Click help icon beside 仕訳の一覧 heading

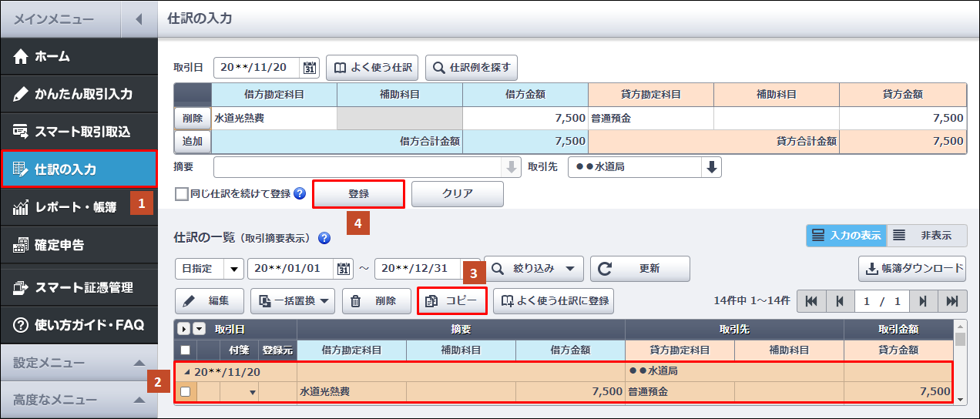[x=324, y=238]
